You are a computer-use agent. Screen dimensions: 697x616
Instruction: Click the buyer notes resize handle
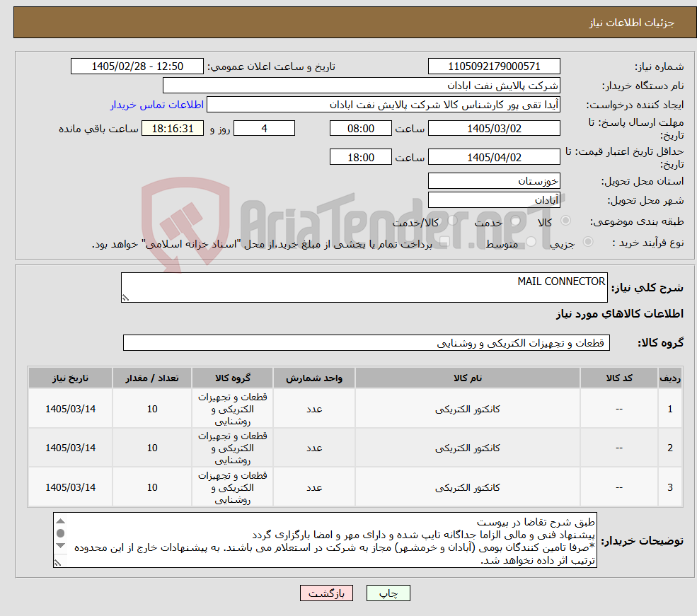[58, 563]
